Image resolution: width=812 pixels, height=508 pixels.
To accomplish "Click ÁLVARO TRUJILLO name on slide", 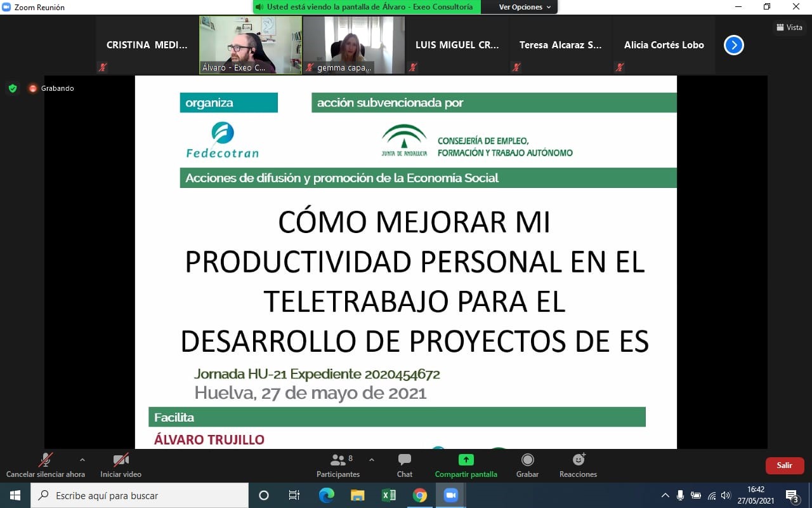I will pos(209,440).
